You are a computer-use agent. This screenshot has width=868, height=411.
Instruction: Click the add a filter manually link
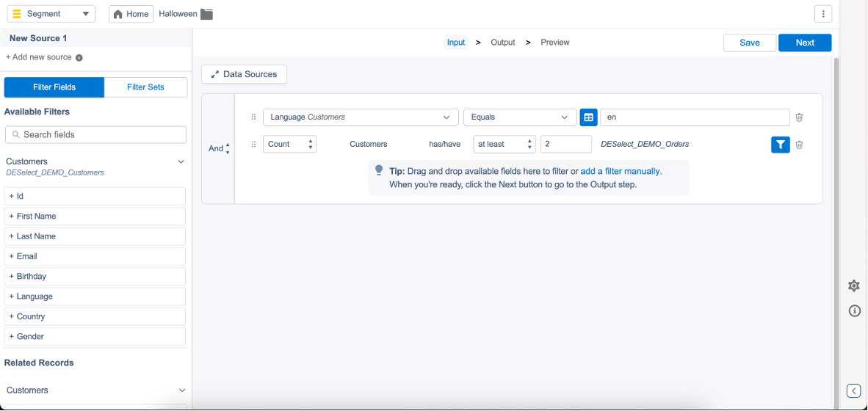click(620, 171)
